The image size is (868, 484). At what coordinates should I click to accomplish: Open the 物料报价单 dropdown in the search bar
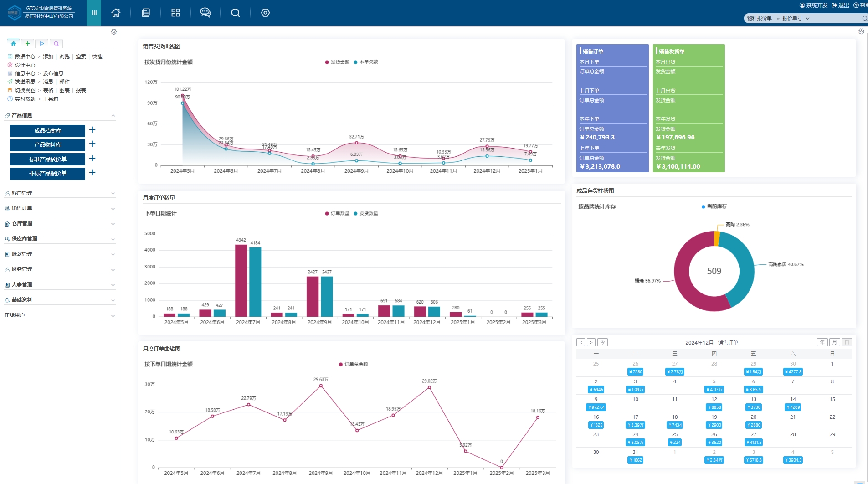click(x=762, y=18)
